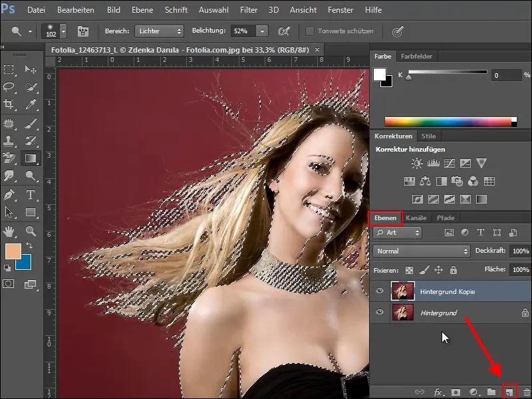The height and width of the screenshot is (399, 532).
Task: Switch to the Farbfelder tab
Action: click(x=416, y=57)
